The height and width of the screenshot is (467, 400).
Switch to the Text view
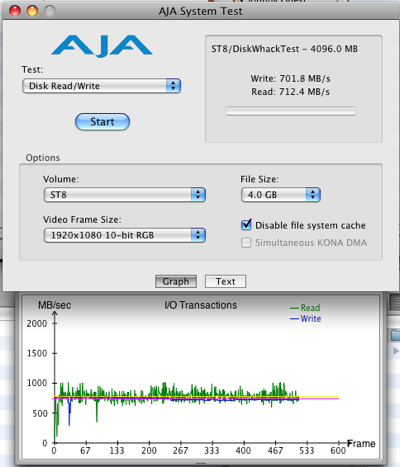[x=226, y=281]
